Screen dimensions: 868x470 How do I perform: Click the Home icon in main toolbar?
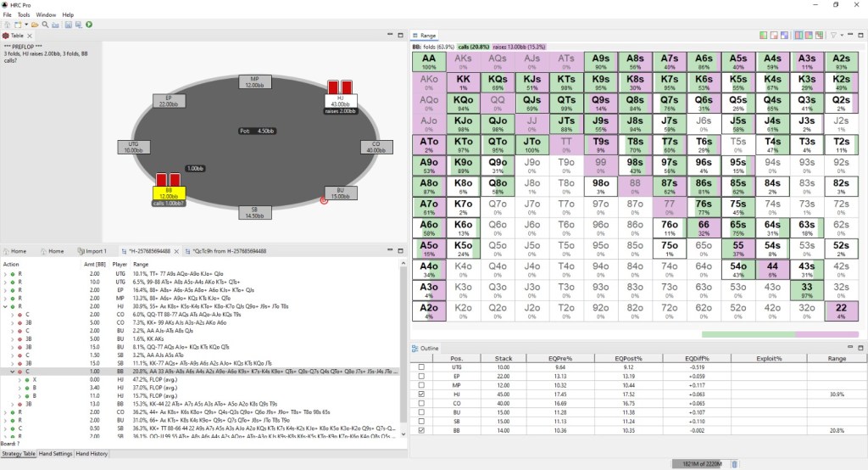[x=8, y=25]
